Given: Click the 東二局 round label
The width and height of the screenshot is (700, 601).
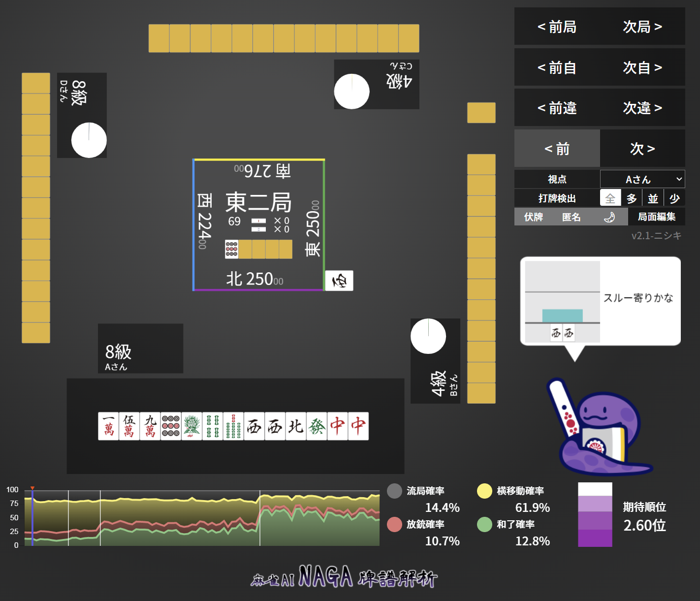Looking at the screenshot, I should tap(258, 202).
